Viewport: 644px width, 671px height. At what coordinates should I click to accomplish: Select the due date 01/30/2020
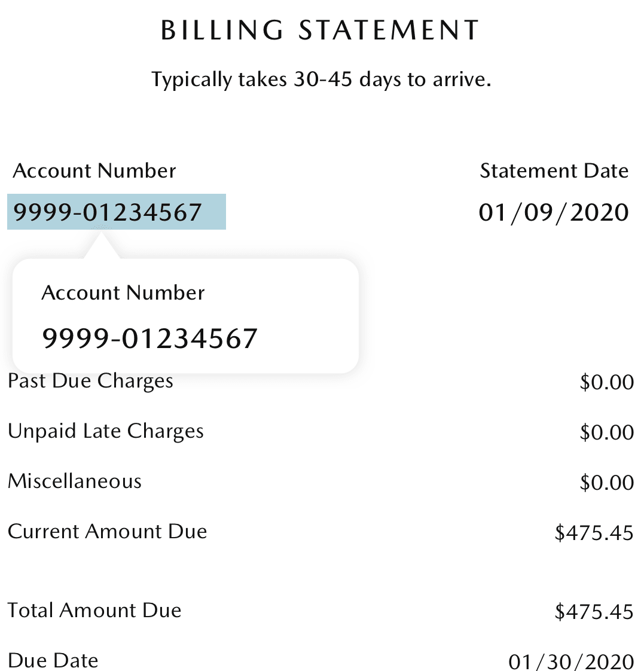click(x=570, y=662)
